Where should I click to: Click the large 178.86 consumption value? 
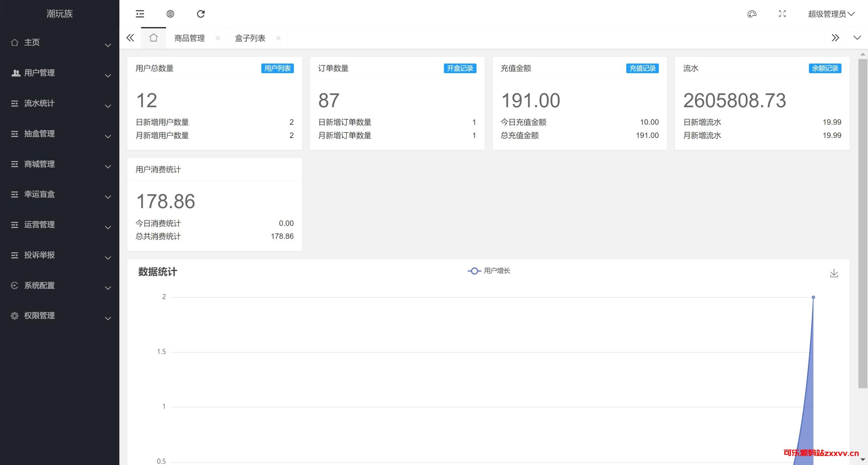[x=165, y=201]
